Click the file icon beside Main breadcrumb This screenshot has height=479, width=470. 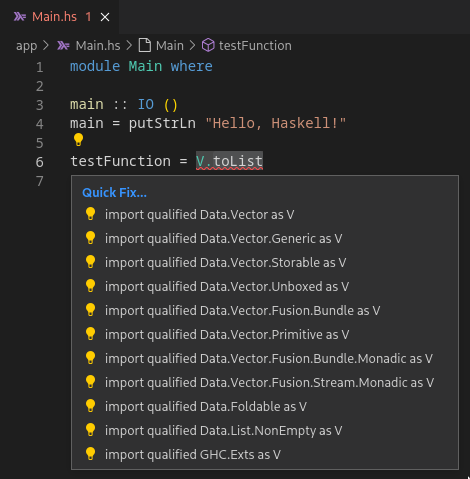pos(145,45)
